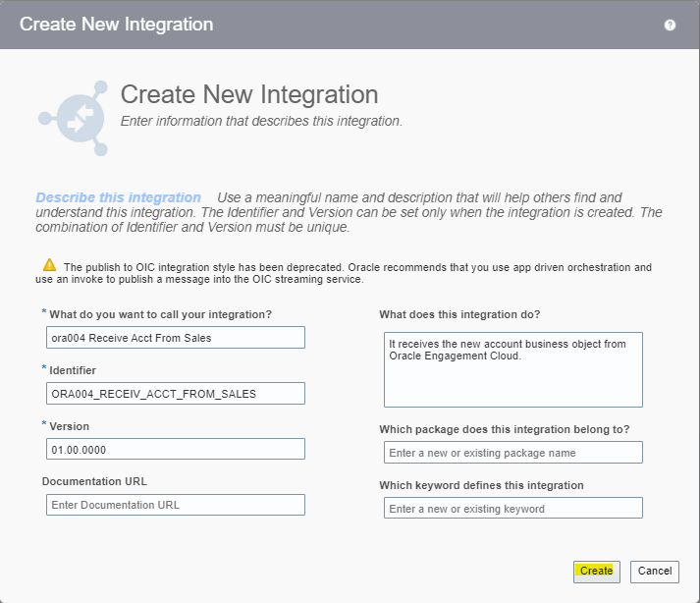Click the 'Identifier' field label
Screen dimensions: 700x603
pos(73,370)
